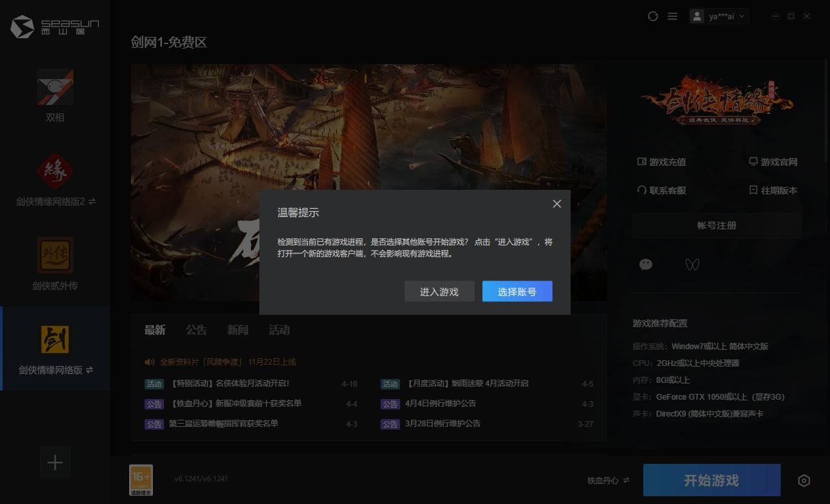Open 名侠体验月活动开启 news item
This screenshot has height=504, width=830.
pyautogui.click(x=229, y=384)
